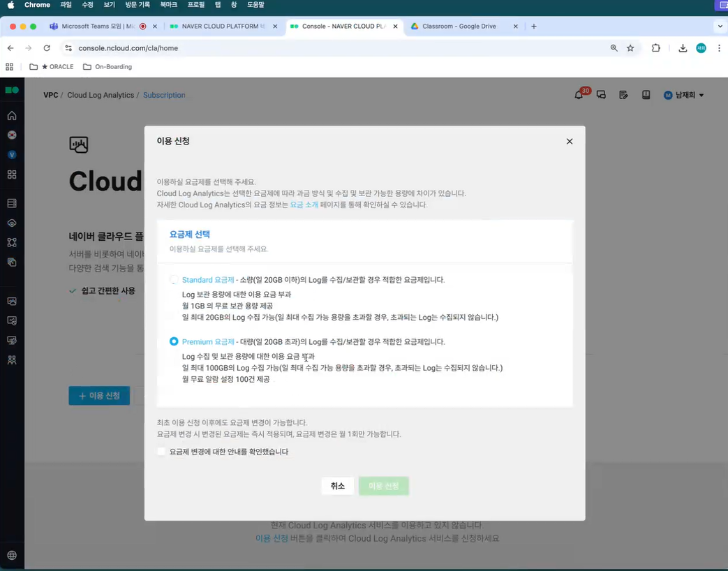Open Chrome apps grid in bookmarks bar
The width and height of the screenshot is (728, 571).
9,67
